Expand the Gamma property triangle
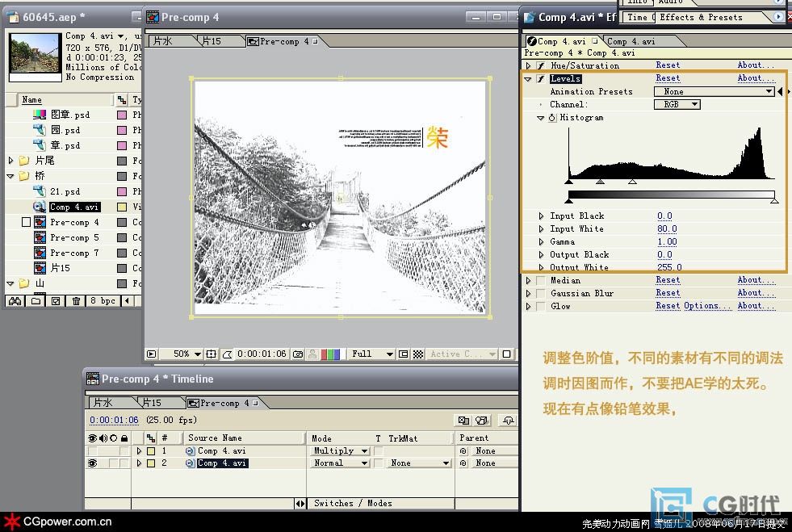Image resolution: width=792 pixels, height=532 pixels. (542, 241)
